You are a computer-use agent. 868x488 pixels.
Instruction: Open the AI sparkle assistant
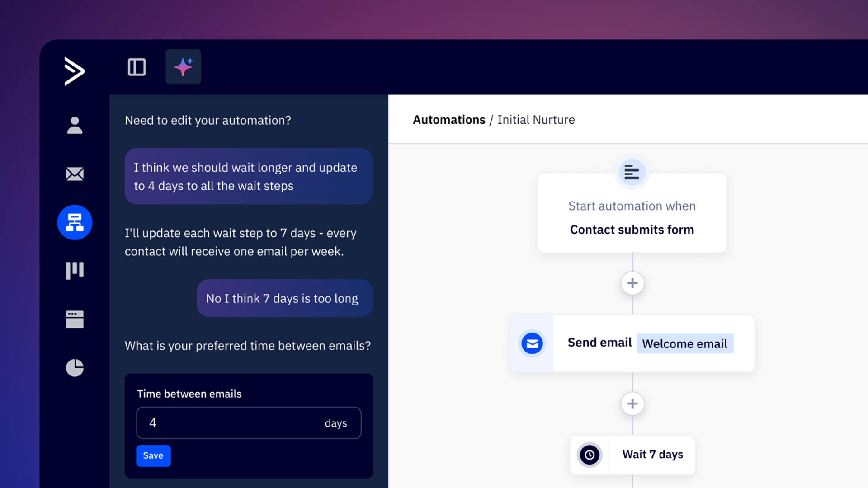pyautogui.click(x=183, y=67)
